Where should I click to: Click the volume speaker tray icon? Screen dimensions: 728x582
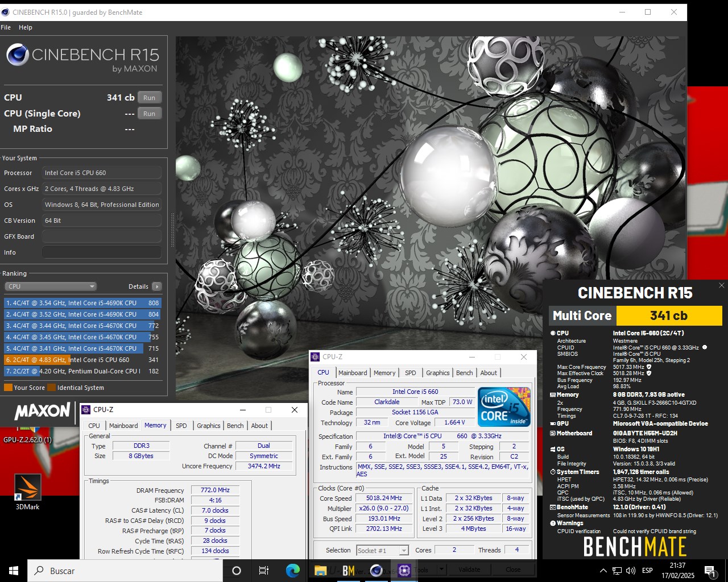(x=631, y=571)
